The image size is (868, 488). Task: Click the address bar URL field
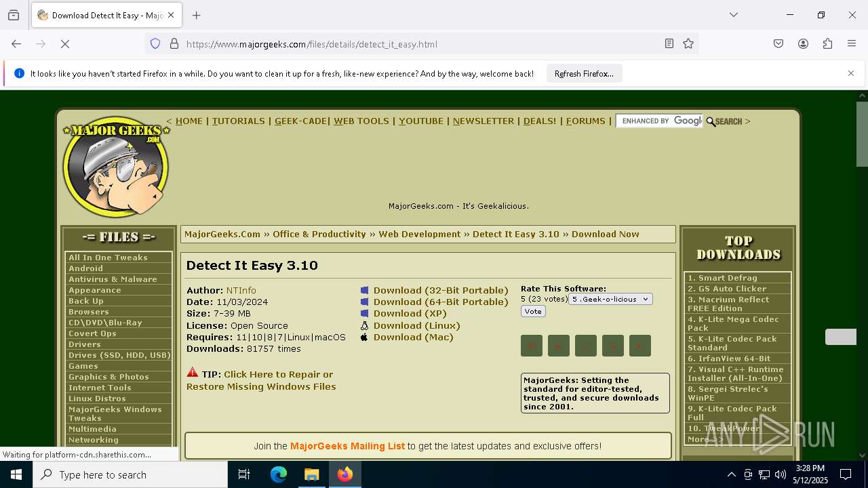click(x=420, y=44)
